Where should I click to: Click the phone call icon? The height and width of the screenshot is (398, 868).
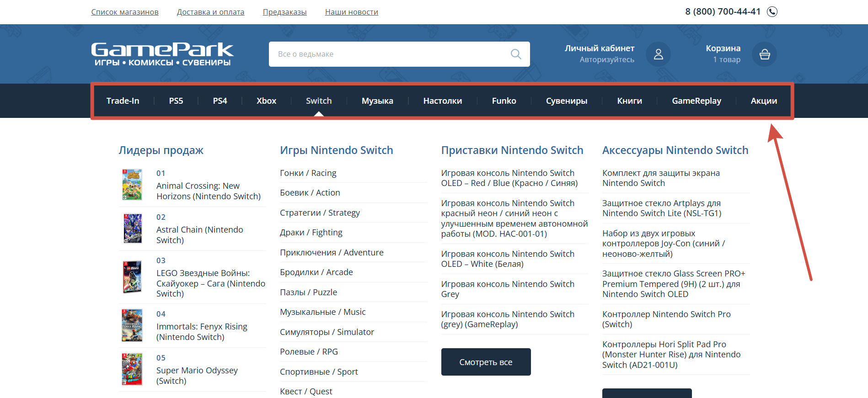[772, 11]
